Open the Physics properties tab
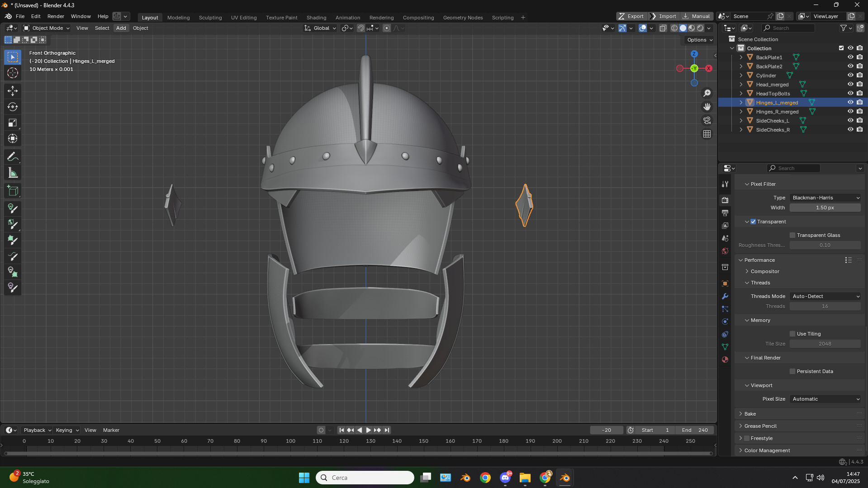 tap(725, 322)
